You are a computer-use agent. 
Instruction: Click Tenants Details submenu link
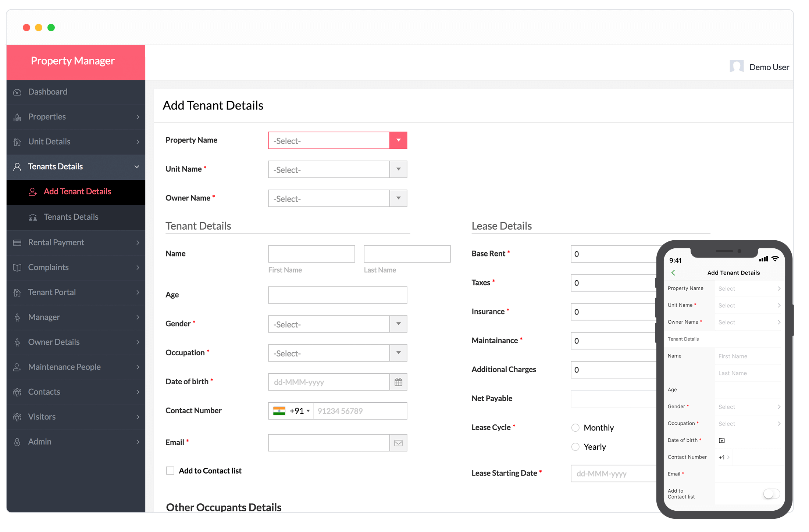point(71,217)
